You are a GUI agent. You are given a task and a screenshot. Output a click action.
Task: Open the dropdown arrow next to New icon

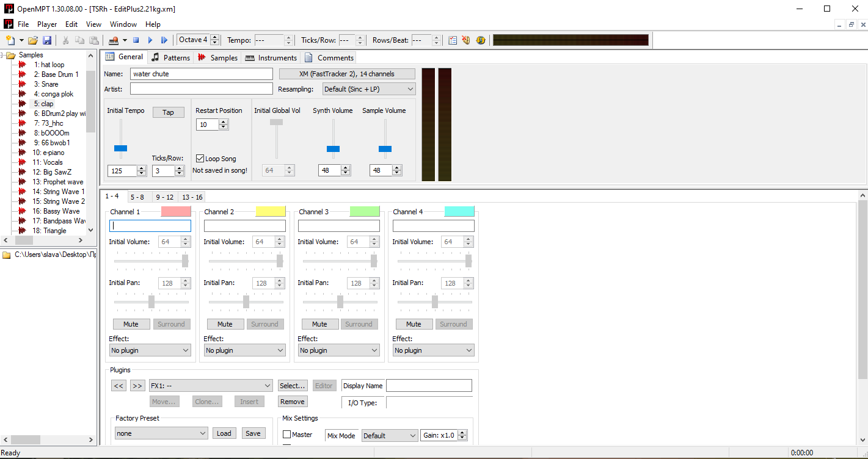tap(21, 40)
